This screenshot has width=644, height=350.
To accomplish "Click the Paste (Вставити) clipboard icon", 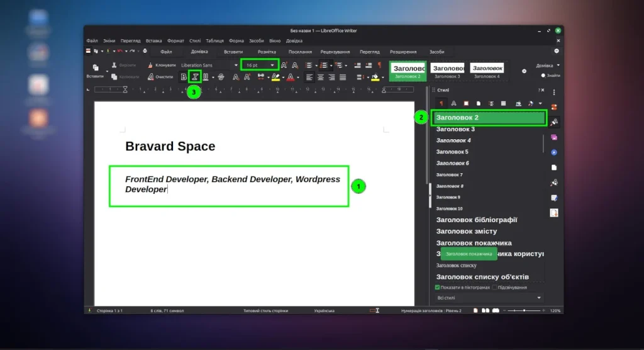I will click(96, 67).
